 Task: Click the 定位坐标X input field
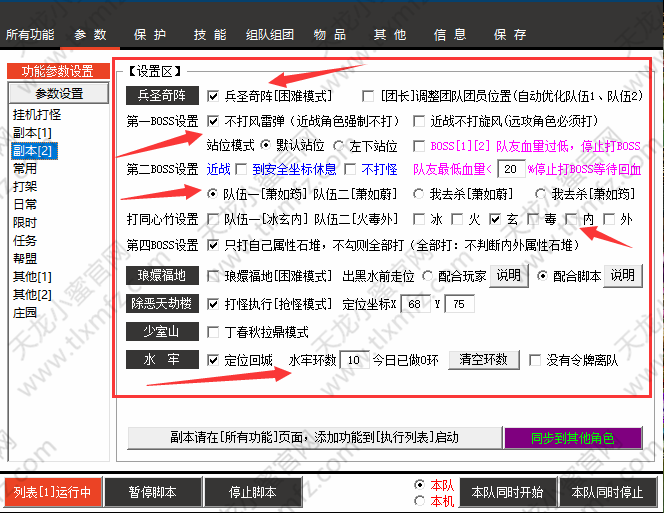pos(415,304)
